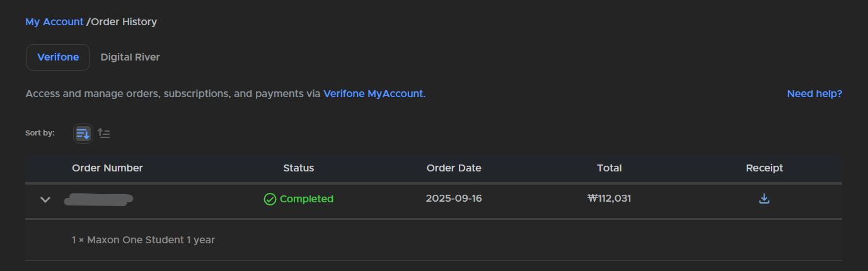Click the green Completed checkmark icon

point(270,199)
